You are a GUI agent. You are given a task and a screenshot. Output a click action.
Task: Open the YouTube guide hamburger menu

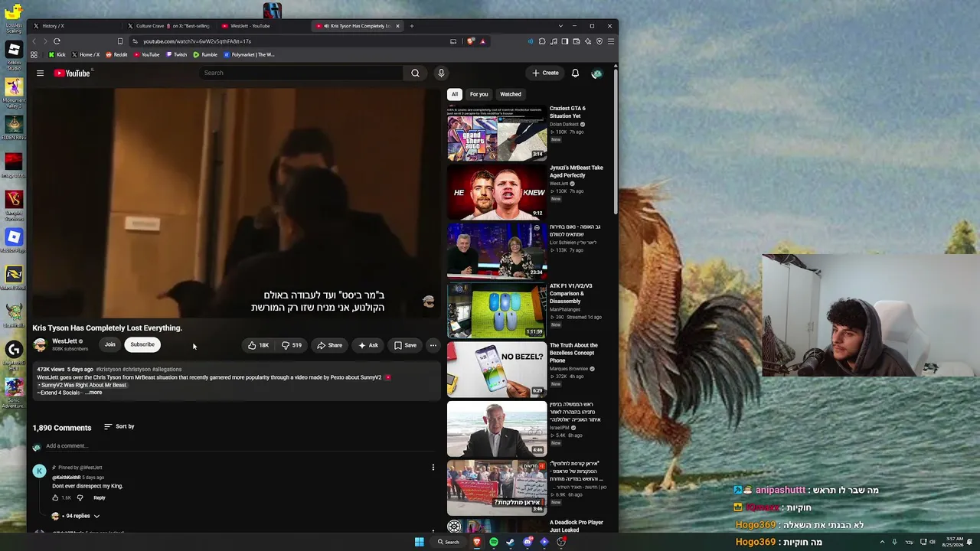click(x=40, y=73)
